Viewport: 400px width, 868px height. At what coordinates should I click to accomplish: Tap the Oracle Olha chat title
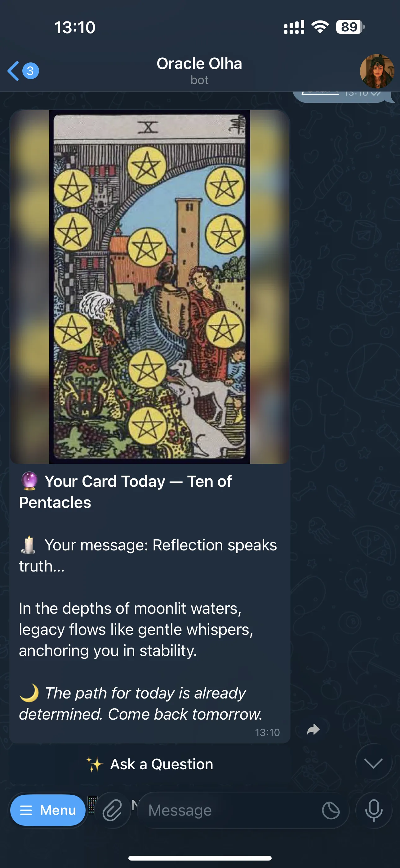coord(199,64)
